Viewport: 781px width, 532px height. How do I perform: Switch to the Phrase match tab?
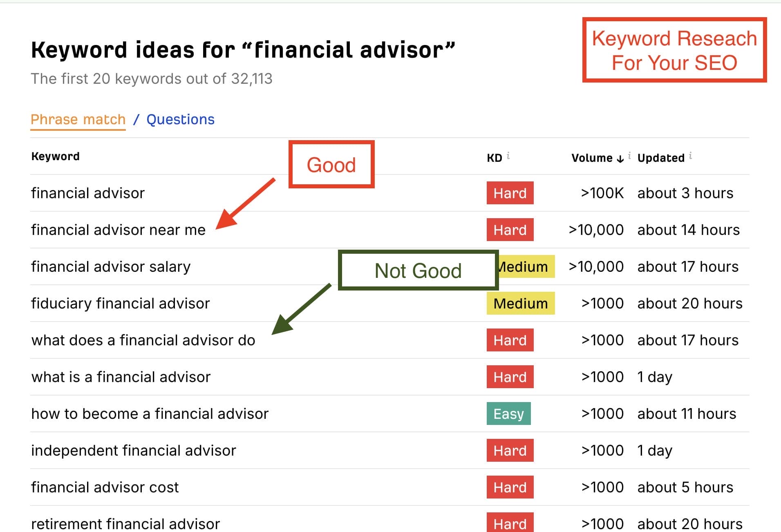[x=78, y=119]
